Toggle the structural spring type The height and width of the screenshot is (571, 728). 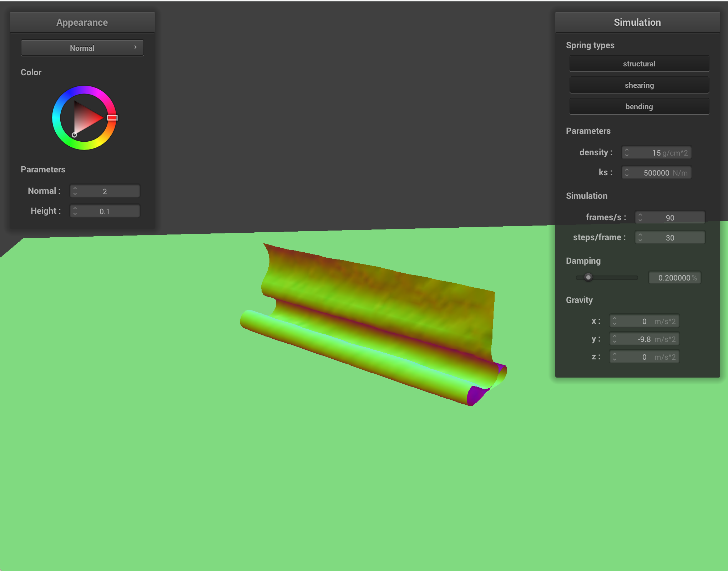click(639, 64)
